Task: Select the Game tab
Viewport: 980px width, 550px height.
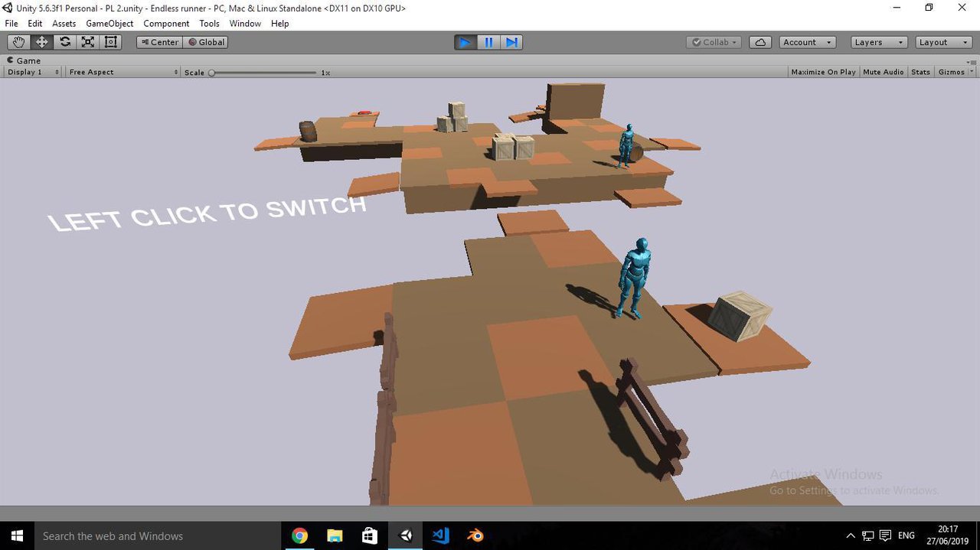Action: 24,60
